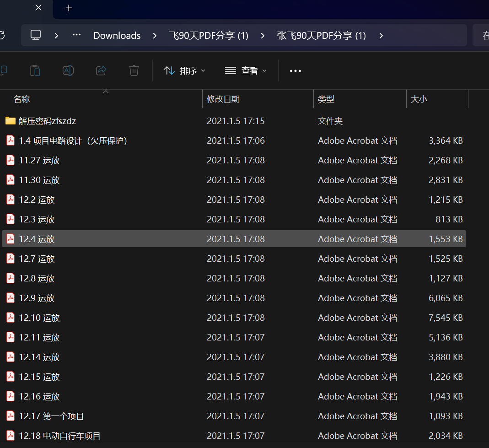489x448 pixels.
Task: Click the Share toolbar icon
Action: (x=101, y=70)
